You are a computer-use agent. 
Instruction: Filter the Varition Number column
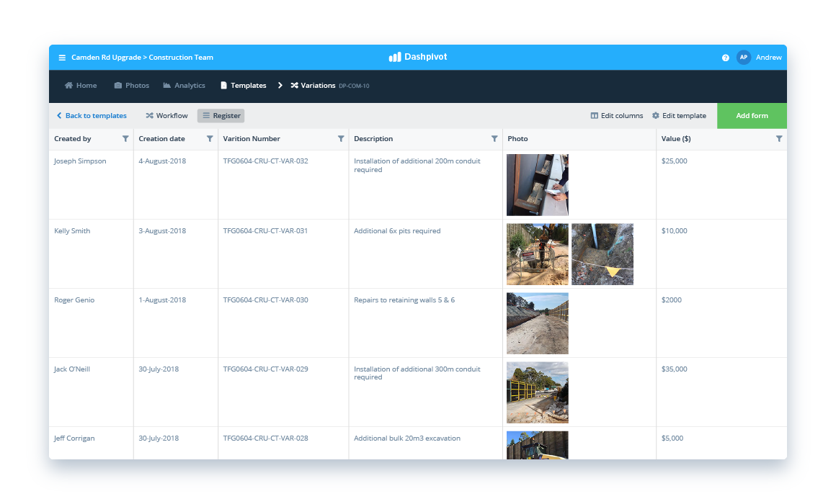(x=341, y=138)
